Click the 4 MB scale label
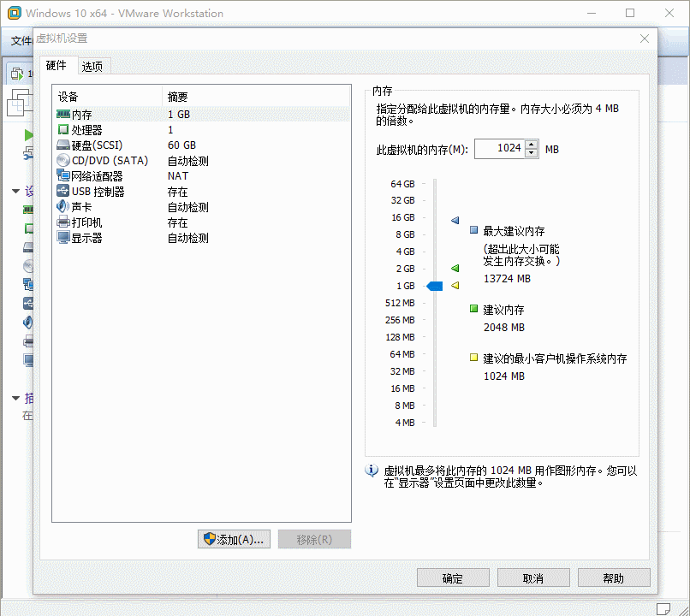690x616 pixels. tap(405, 423)
